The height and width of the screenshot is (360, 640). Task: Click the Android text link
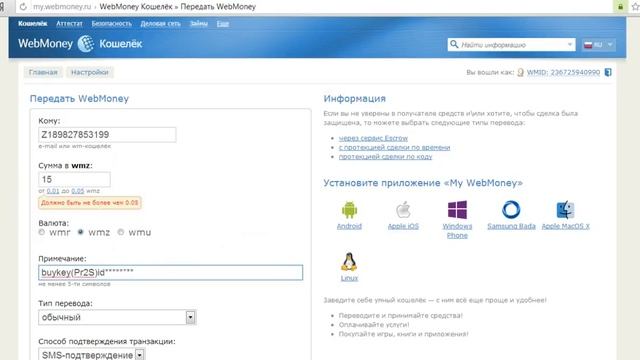click(349, 226)
